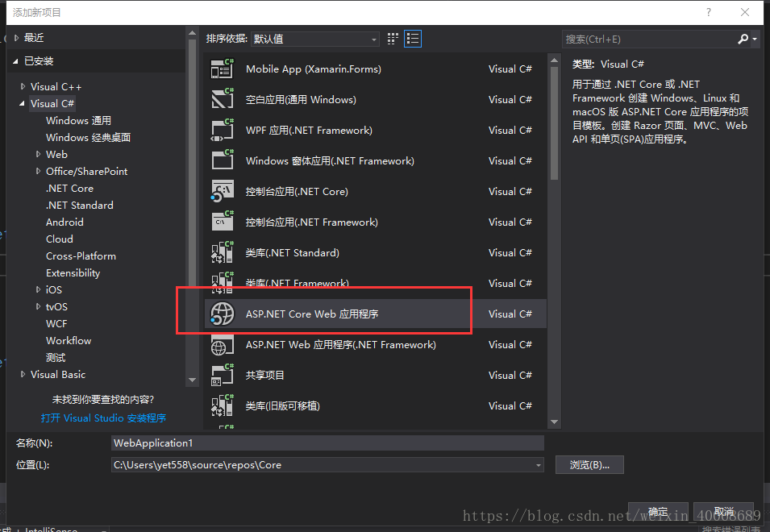Click the ASP.NET Core Web 应用程序 globe icon
This screenshot has width=770, height=532.
[222, 314]
